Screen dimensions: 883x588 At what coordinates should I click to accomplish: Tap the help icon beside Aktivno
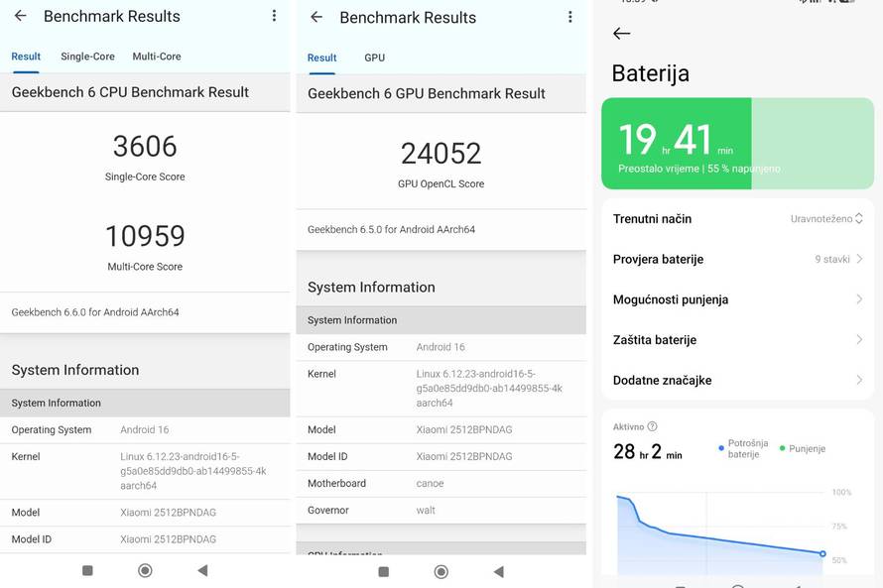point(652,426)
